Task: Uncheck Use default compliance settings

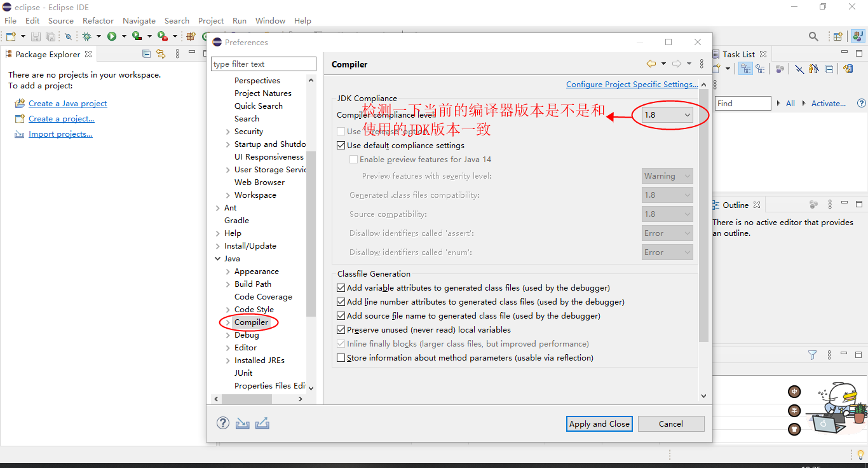Action: tap(341, 146)
